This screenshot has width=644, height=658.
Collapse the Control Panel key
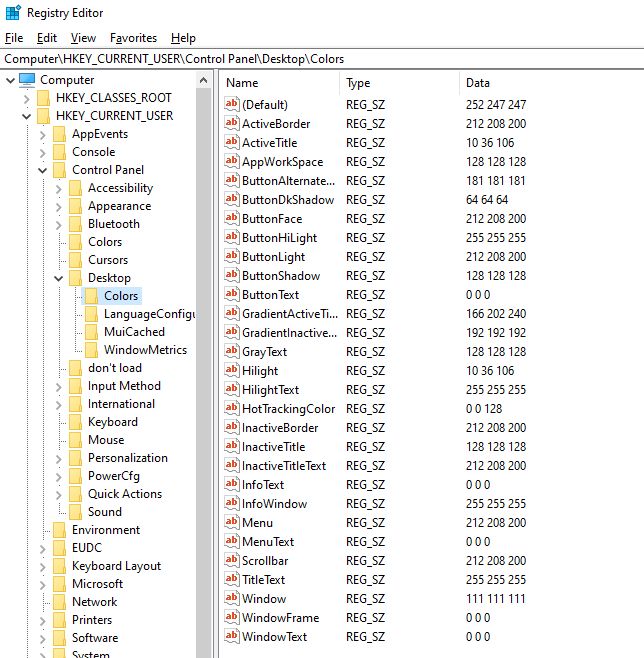[42, 170]
